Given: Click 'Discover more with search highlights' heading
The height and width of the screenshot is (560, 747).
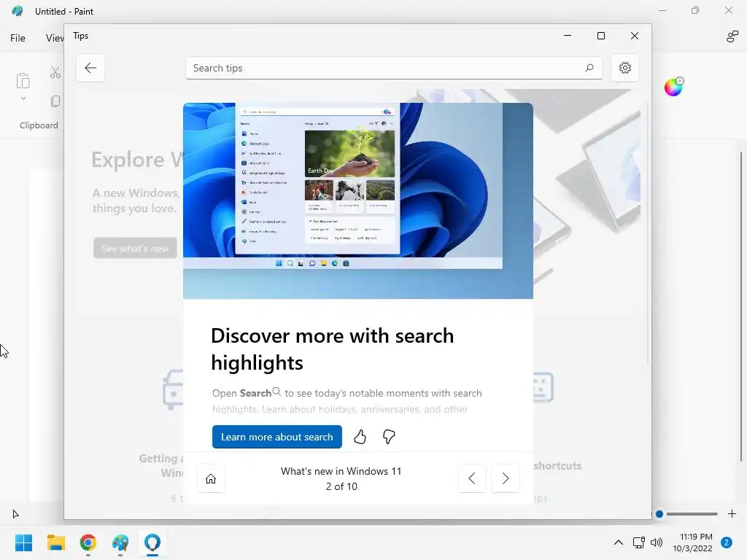Looking at the screenshot, I should pyautogui.click(x=333, y=349).
